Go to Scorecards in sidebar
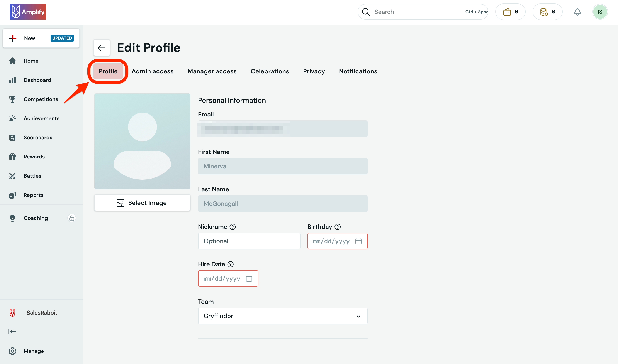 pyautogui.click(x=38, y=138)
